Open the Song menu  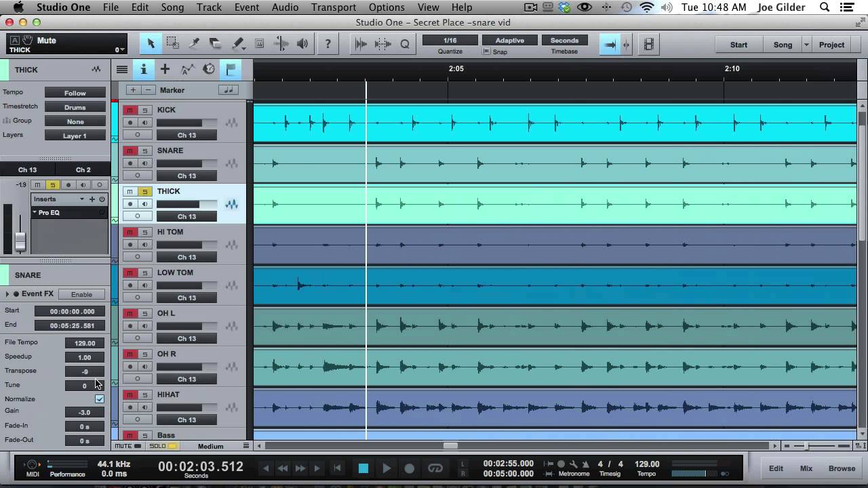coord(172,7)
